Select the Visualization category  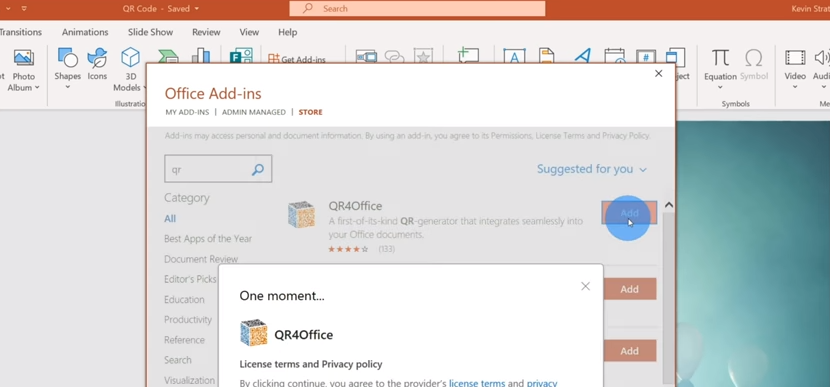pos(190,380)
